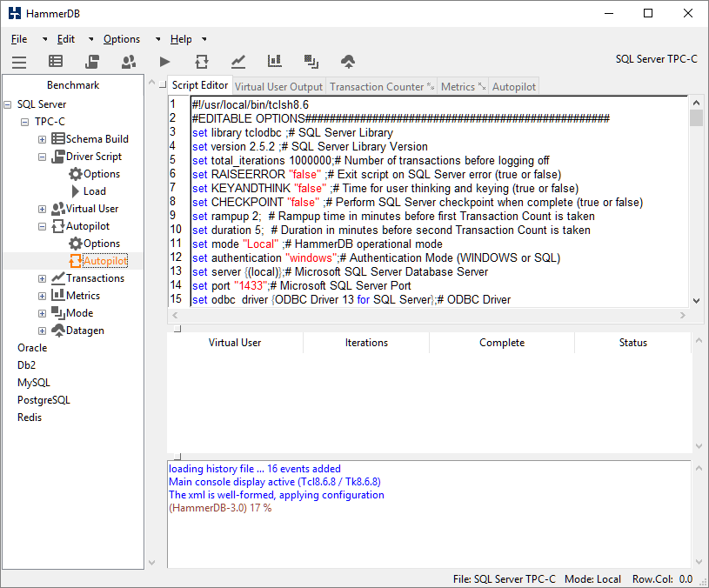Click the Metrics tree icon
The image size is (709, 588).
(58, 295)
